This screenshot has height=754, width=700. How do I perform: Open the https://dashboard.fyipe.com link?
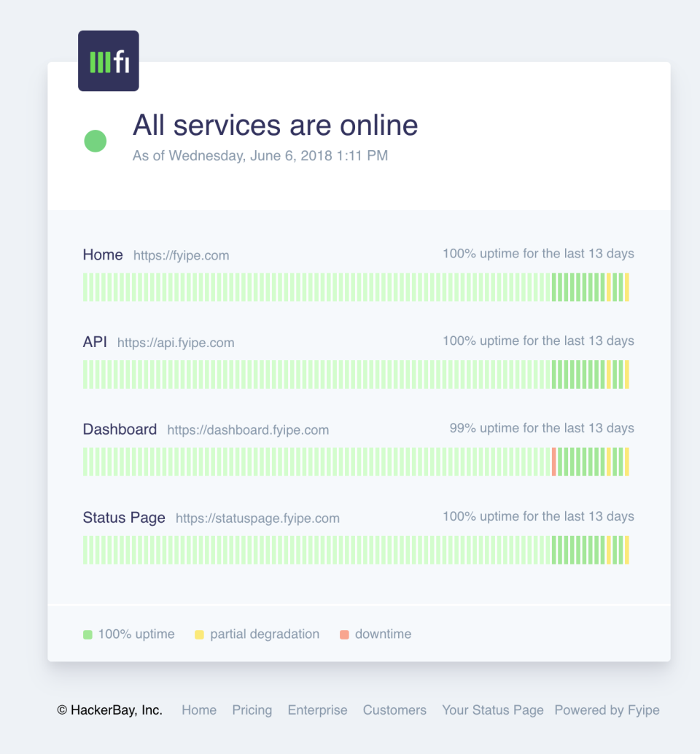pyautogui.click(x=248, y=430)
